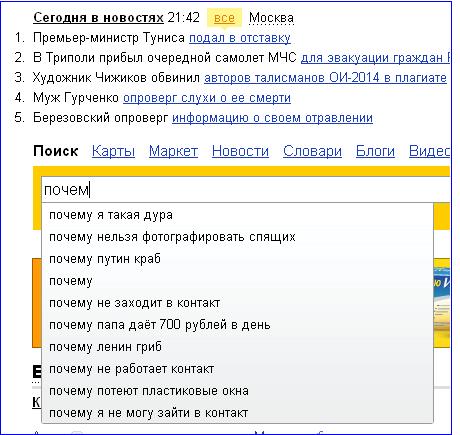Choose suggestion 'почему я не могу зайти в контакт'
The height and width of the screenshot is (435, 460).
tap(237, 413)
